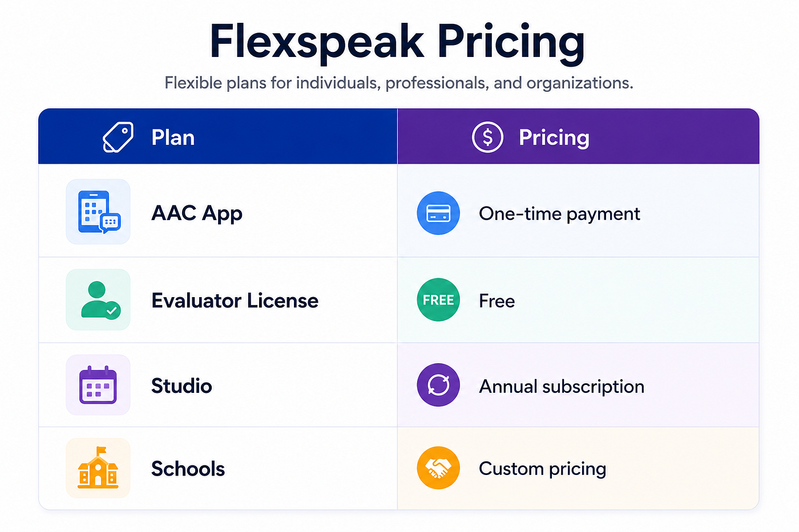The image size is (799, 532).
Task: Click the price tag icon beside Plan
Action: pos(118,137)
